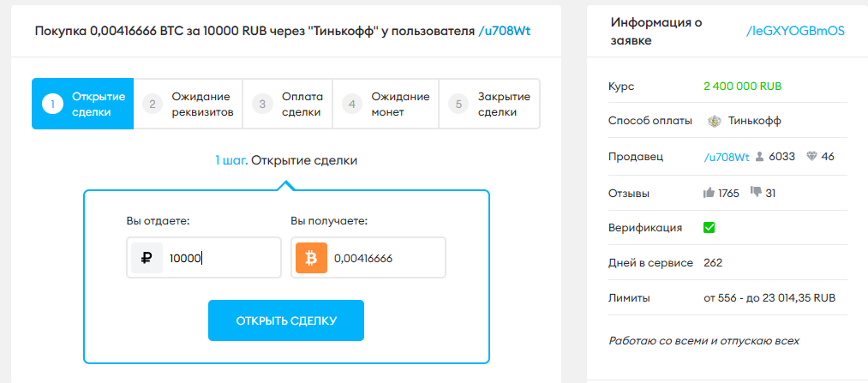Open the order link /IeGXYOGBmOS

click(795, 31)
